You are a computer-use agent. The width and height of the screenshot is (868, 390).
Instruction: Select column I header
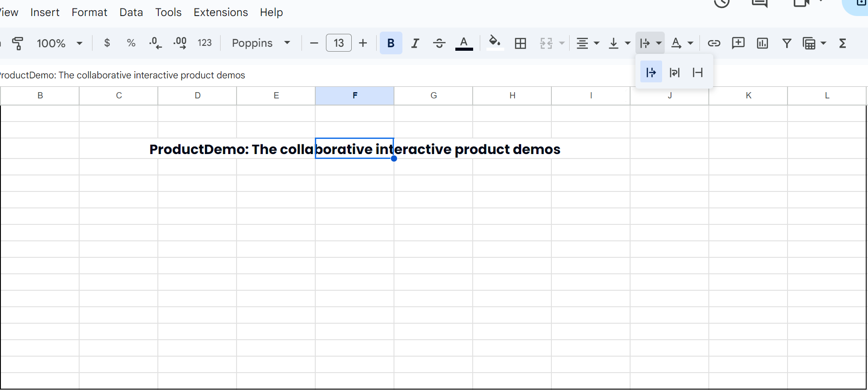591,96
